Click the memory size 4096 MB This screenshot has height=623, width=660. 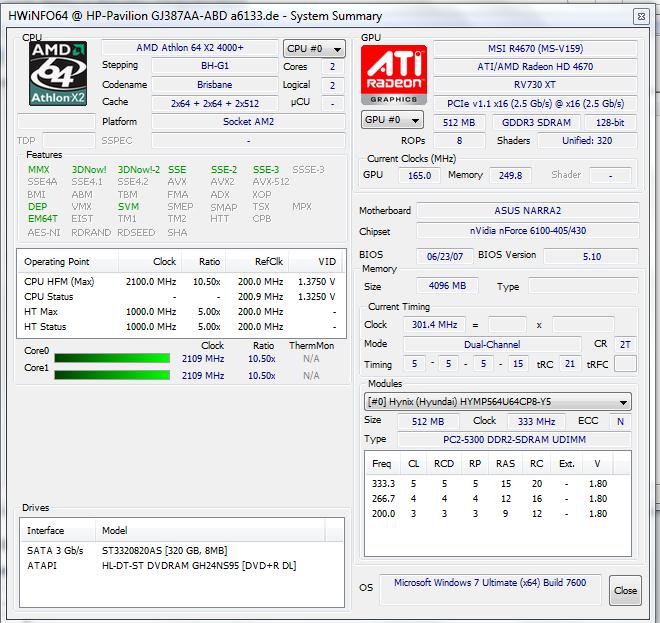[447, 286]
